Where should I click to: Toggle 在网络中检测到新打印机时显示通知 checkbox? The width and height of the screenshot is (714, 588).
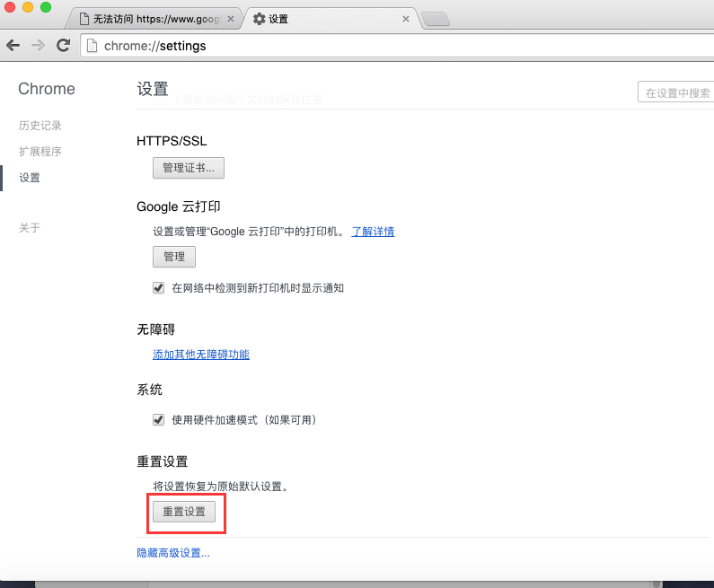coord(158,288)
